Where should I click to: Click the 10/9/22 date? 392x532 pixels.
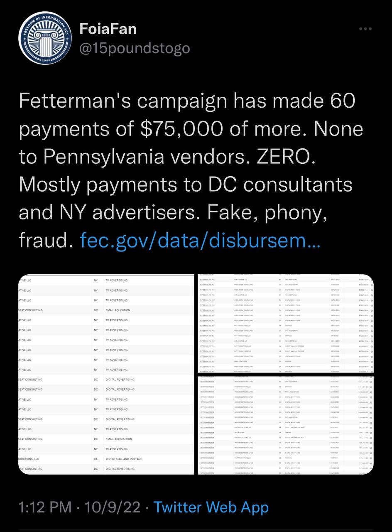pos(112,507)
